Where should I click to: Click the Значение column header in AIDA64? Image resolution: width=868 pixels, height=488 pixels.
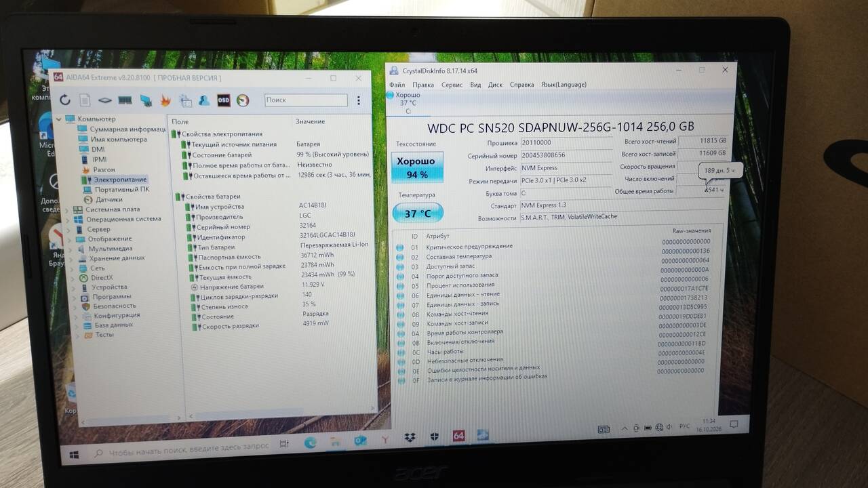pos(309,122)
